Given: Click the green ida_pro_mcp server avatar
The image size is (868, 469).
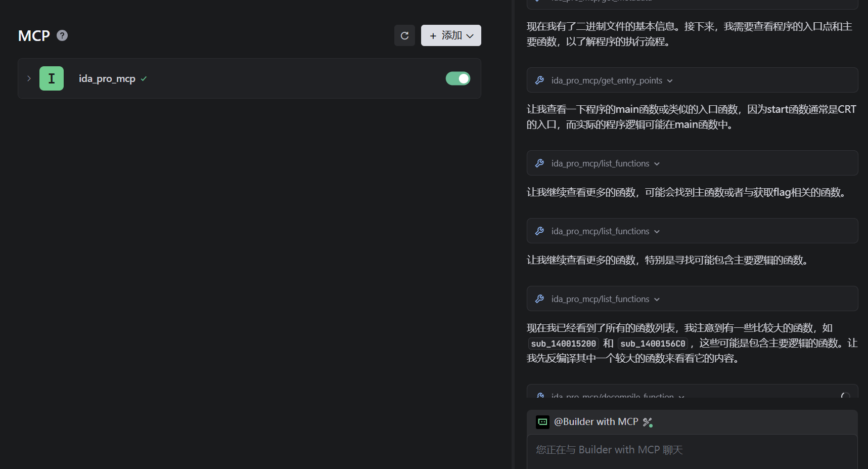Looking at the screenshot, I should click(52, 78).
